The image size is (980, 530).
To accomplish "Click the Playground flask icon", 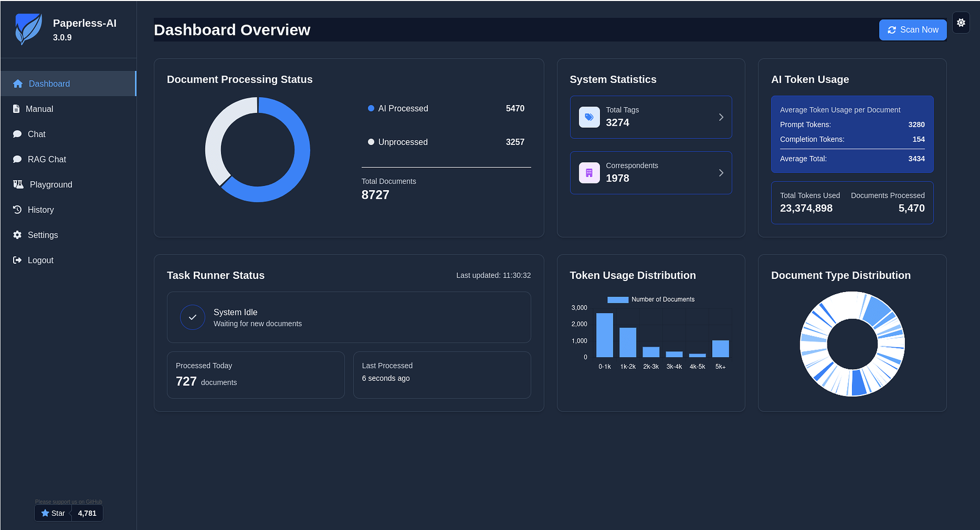I will click(x=19, y=185).
